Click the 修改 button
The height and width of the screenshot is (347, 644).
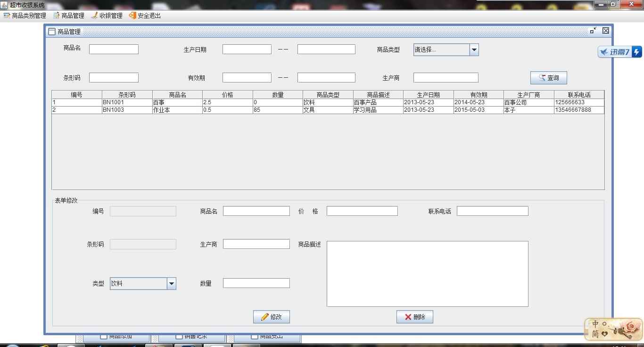coord(271,317)
